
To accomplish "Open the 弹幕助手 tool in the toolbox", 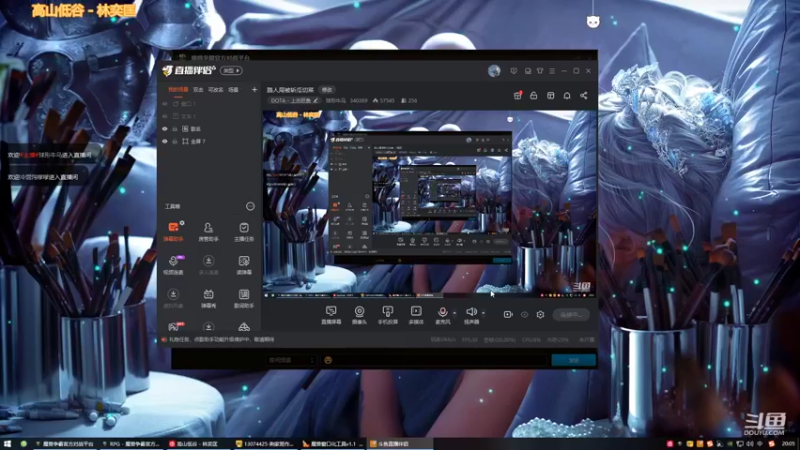I will (173, 231).
